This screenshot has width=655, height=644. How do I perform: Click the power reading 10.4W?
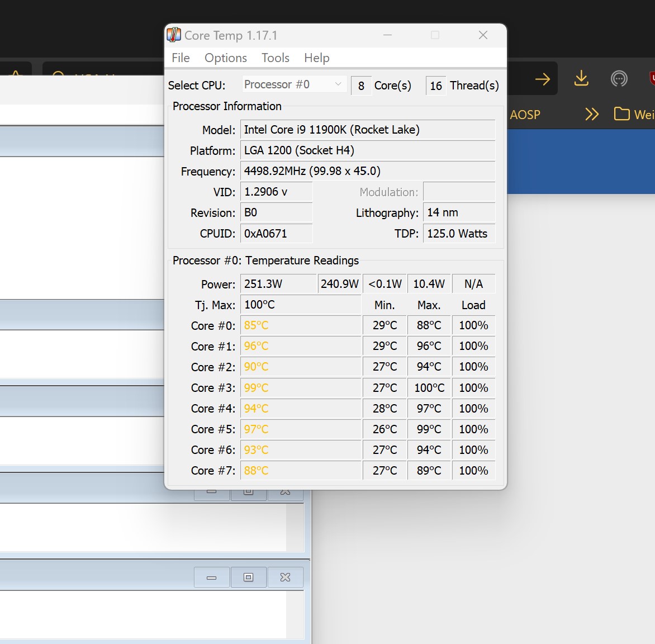point(429,284)
